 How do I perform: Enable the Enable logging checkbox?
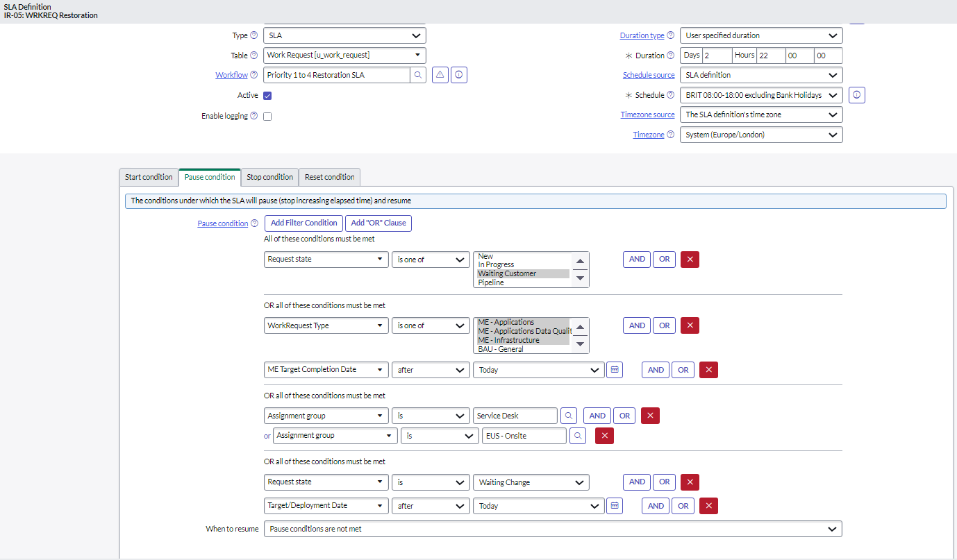267,116
